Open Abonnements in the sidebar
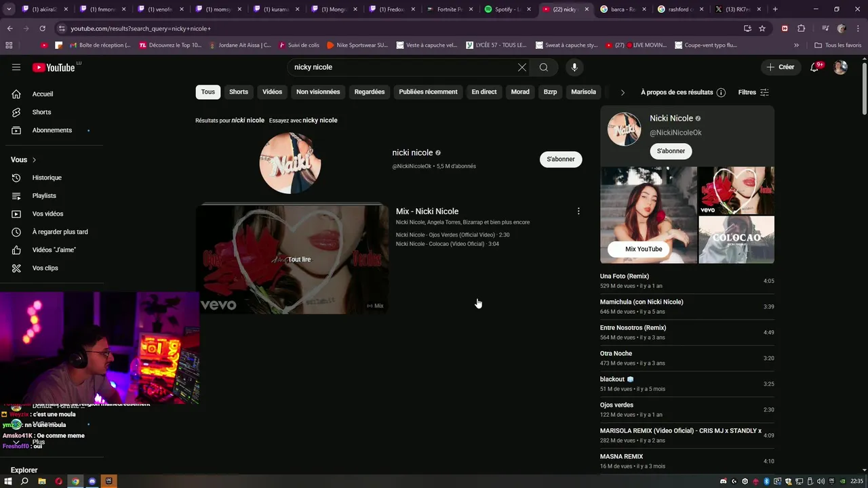Screen dimensions: 868x488 (52, 130)
